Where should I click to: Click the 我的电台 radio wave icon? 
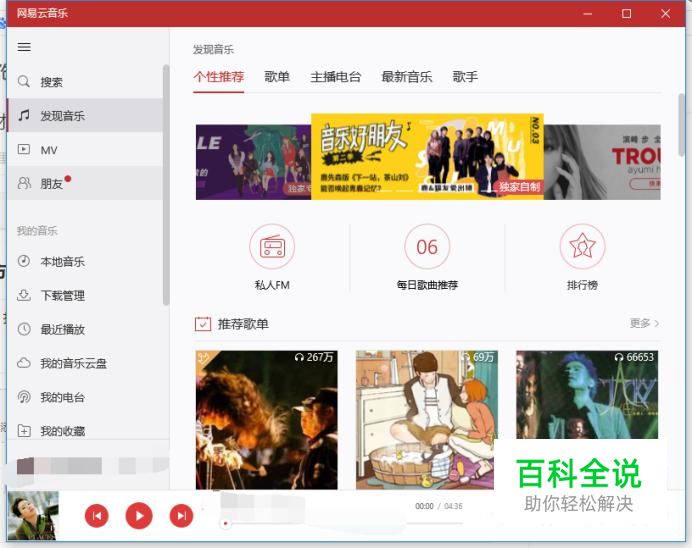pyautogui.click(x=24, y=397)
